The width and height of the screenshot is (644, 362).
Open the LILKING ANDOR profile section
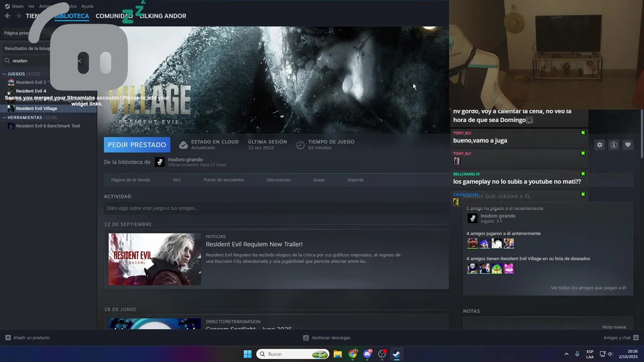[x=163, y=16]
